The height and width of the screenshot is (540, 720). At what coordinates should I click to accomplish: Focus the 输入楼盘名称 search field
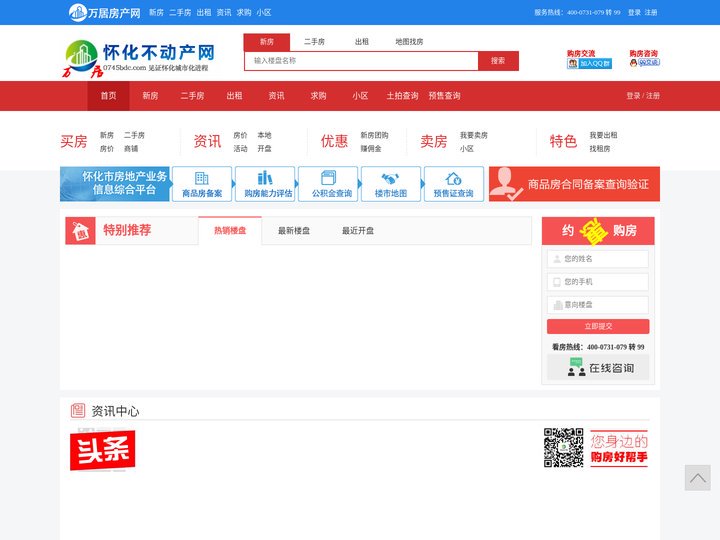pos(361,61)
